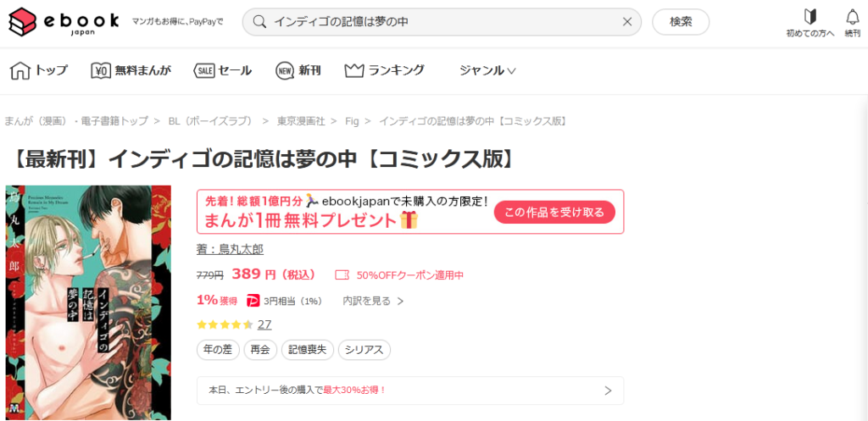The width and height of the screenshot is (868, 421).
Task: Click the 389 円（税込） price text
Action: click(274, 274)
